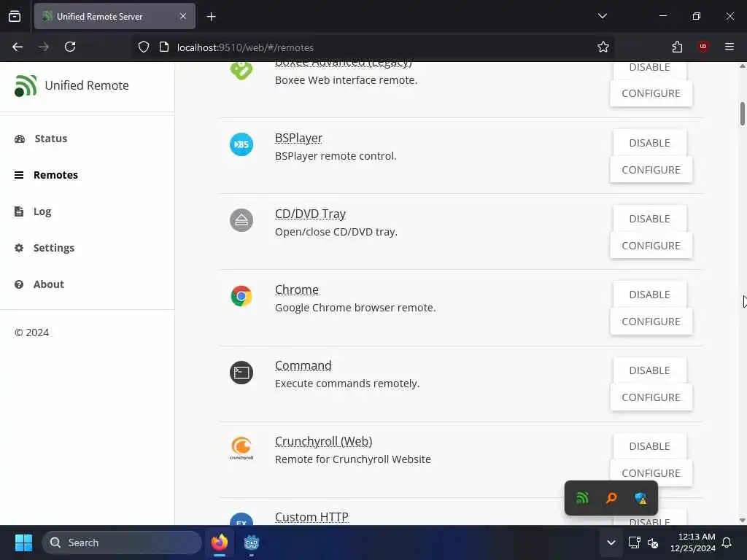Screen dimensions: 747x560
Task: Open the Chrome remote link
Action: click(x=296, y=289)
